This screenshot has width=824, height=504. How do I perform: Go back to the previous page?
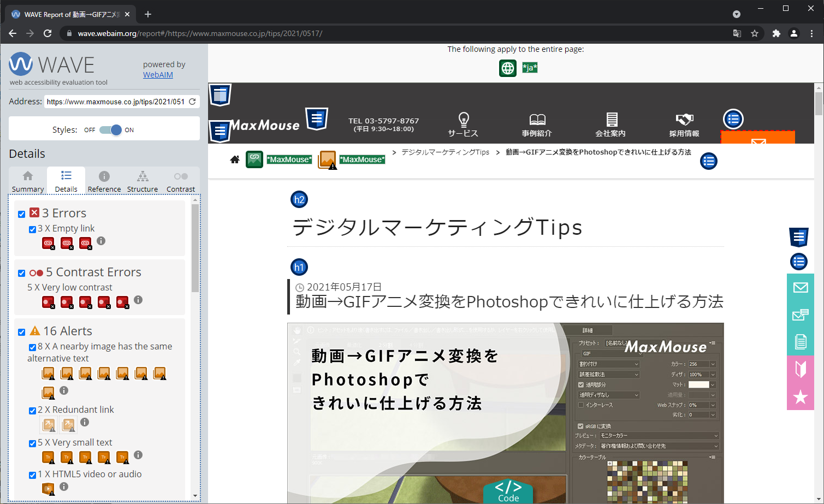click(x=13, y=33)
